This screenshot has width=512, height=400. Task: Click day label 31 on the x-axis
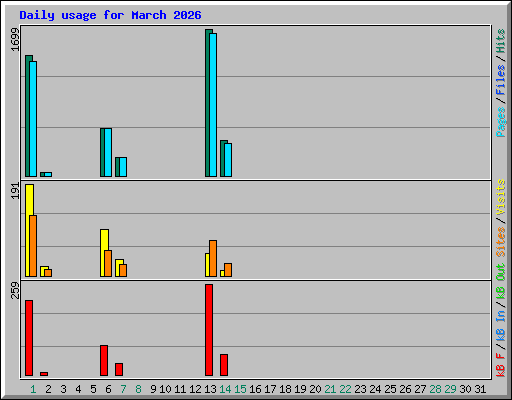click(480, 389)
